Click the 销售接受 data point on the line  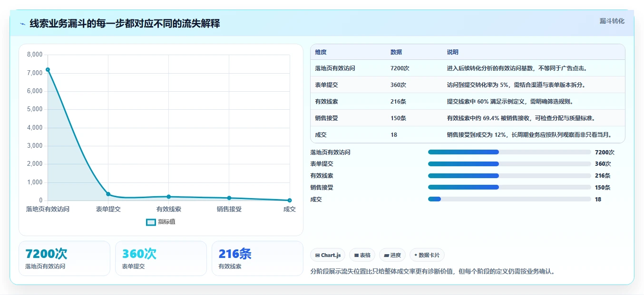pos(229,198)
